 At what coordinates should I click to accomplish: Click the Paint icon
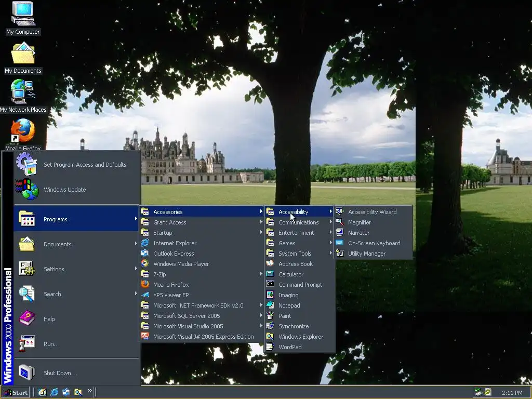tap(270, 315)
